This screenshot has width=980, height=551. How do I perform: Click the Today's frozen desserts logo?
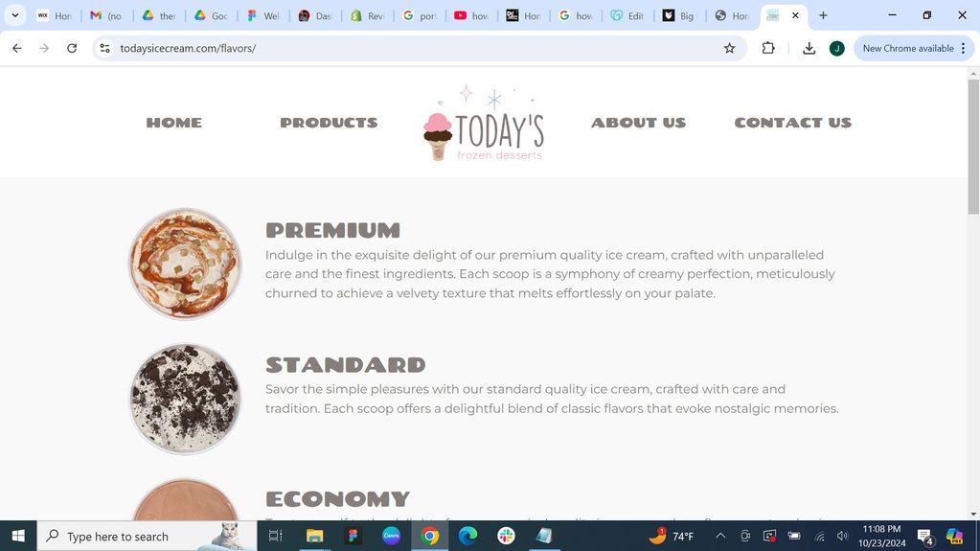483,124
